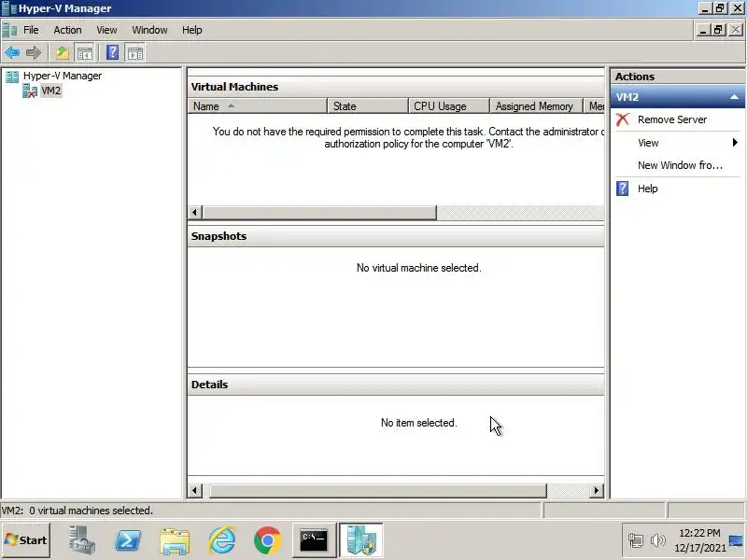Sort by the CPU Usage column header
Viewport: 747px width, 560px height.
[449, 106]
